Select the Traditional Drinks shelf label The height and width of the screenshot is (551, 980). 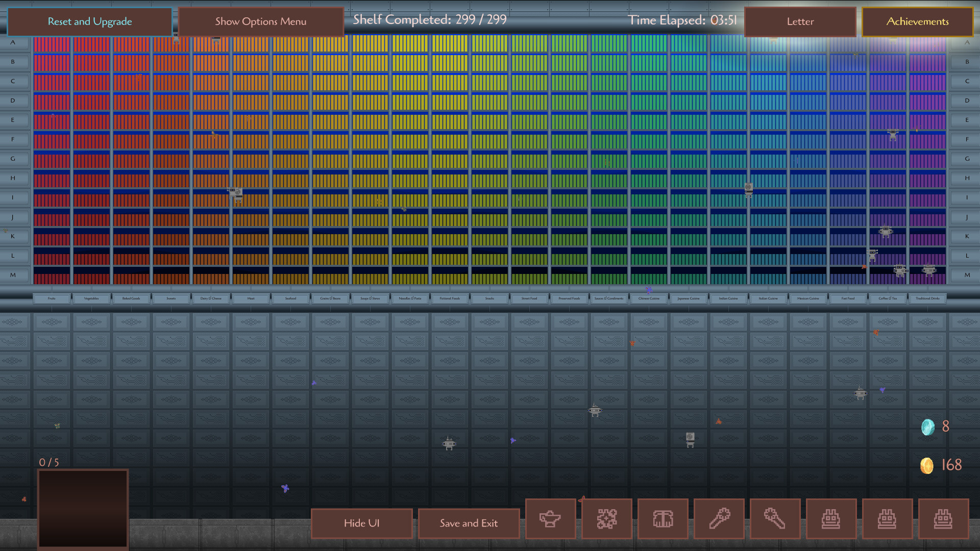point(927,298)
